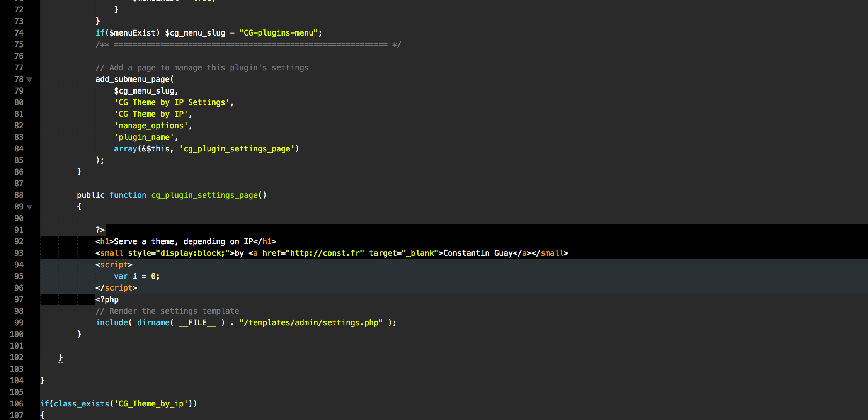Collapse the cg_plugin_settings_page function body
The height and width of the screenshot is (420, 868).
pyautogui.click(x=30, y=207)
